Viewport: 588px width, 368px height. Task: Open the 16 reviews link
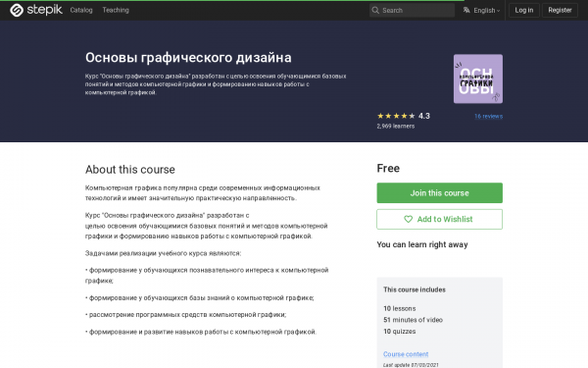tap(488, 116)
